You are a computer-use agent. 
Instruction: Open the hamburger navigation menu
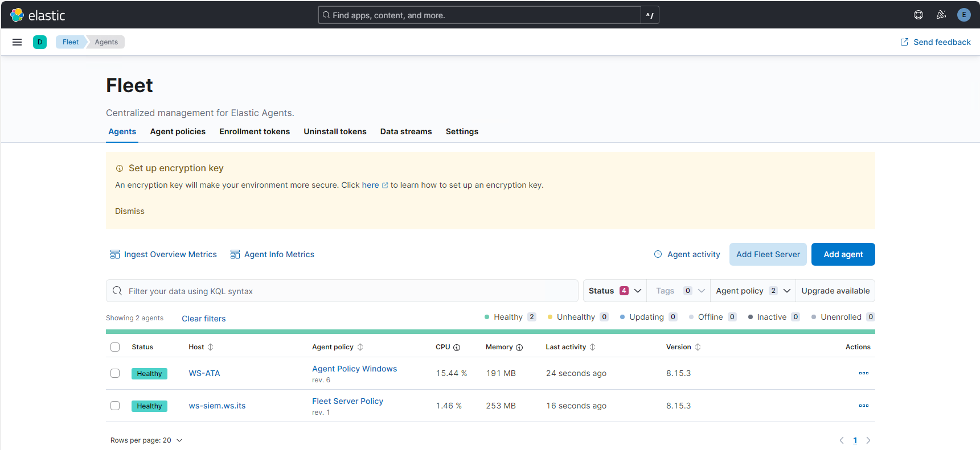[x=17, y=42]
